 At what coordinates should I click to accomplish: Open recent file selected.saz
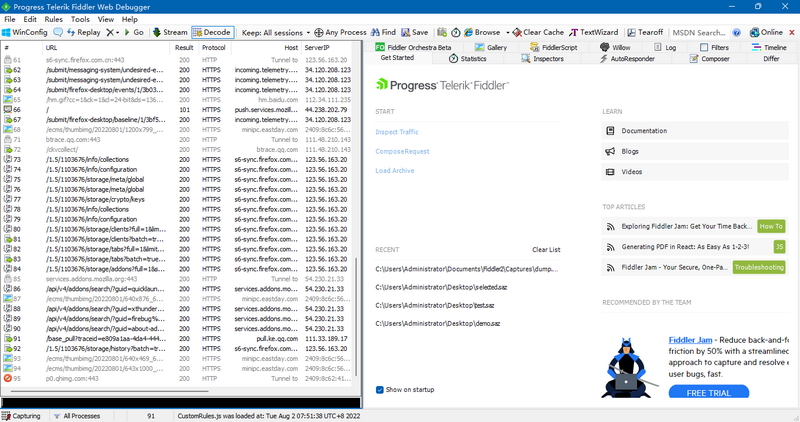click(x=441, y=287)
